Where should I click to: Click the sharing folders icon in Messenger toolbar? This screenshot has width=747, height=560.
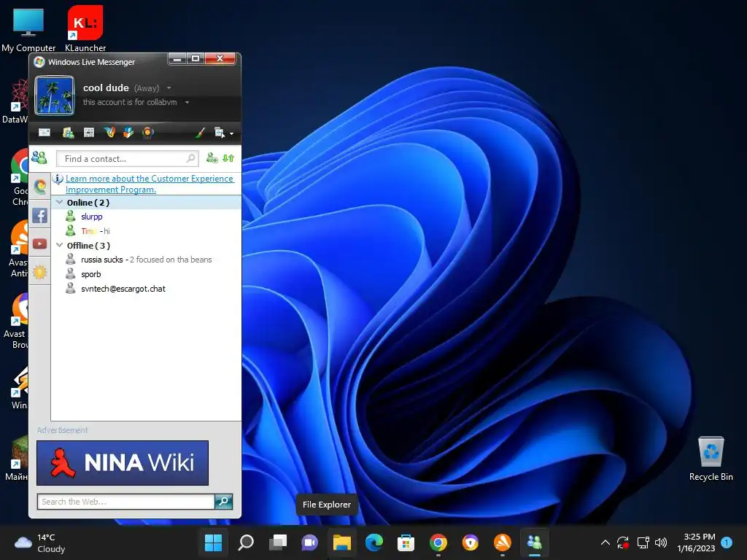[x=68, y=133]
